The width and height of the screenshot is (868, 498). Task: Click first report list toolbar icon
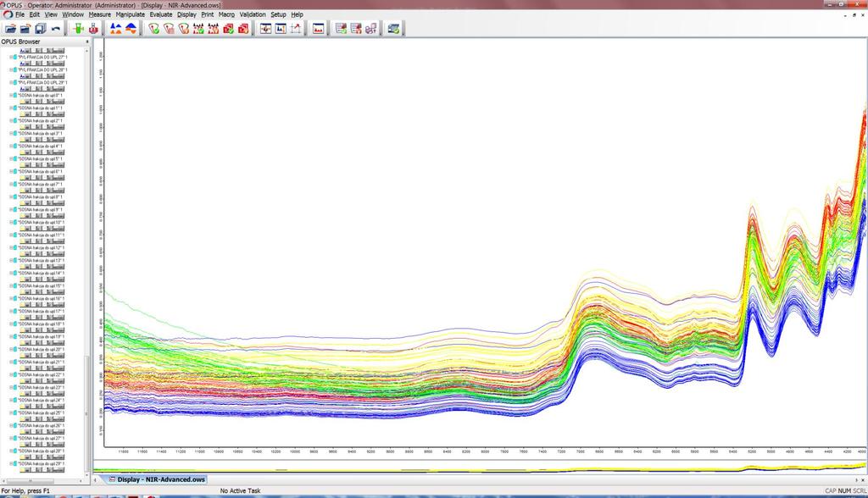(341, 28)
